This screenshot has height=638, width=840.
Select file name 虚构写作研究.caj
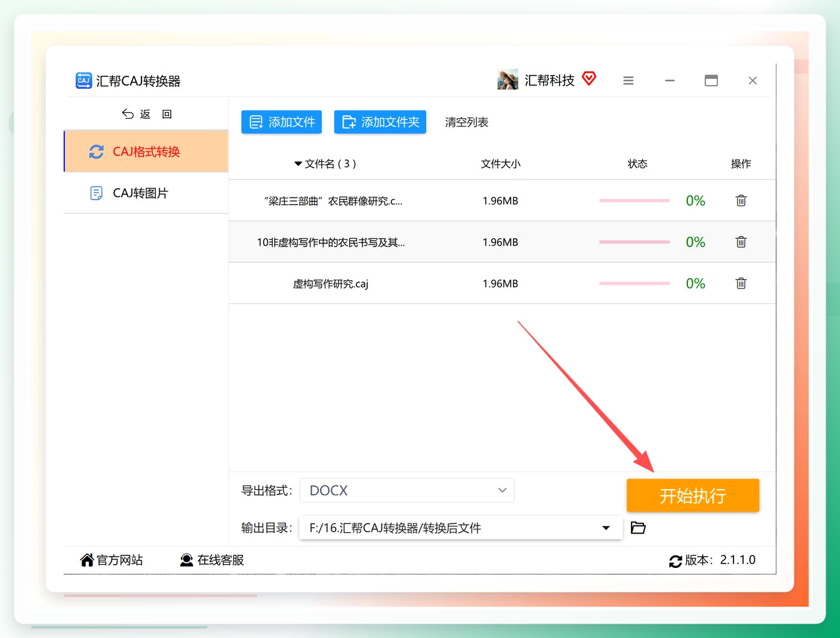click(x=330, y=284)
